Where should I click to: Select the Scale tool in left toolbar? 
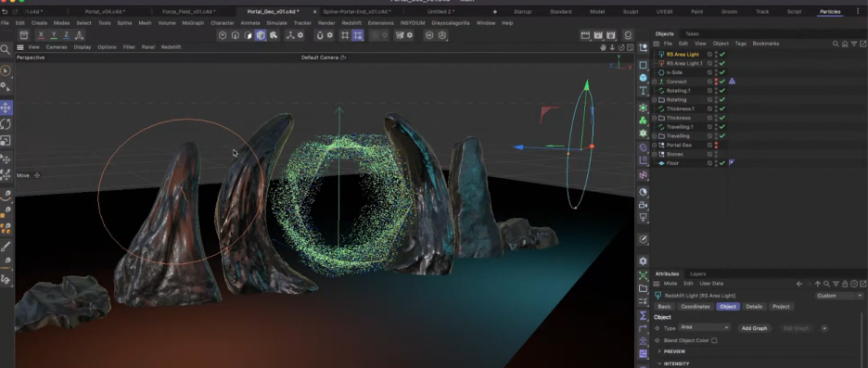[x=6, y=141]
